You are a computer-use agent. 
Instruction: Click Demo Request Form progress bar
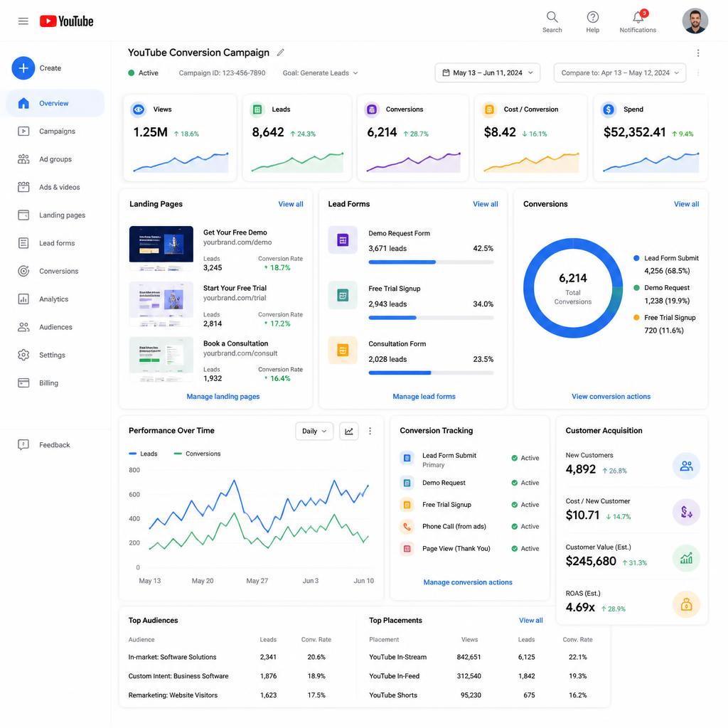(x=431, y=262)
